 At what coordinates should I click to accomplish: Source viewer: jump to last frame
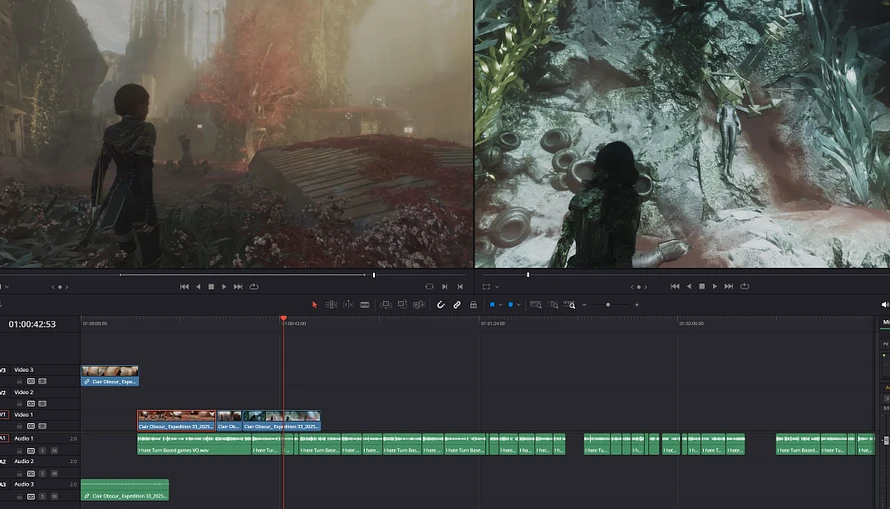point(238,287)
